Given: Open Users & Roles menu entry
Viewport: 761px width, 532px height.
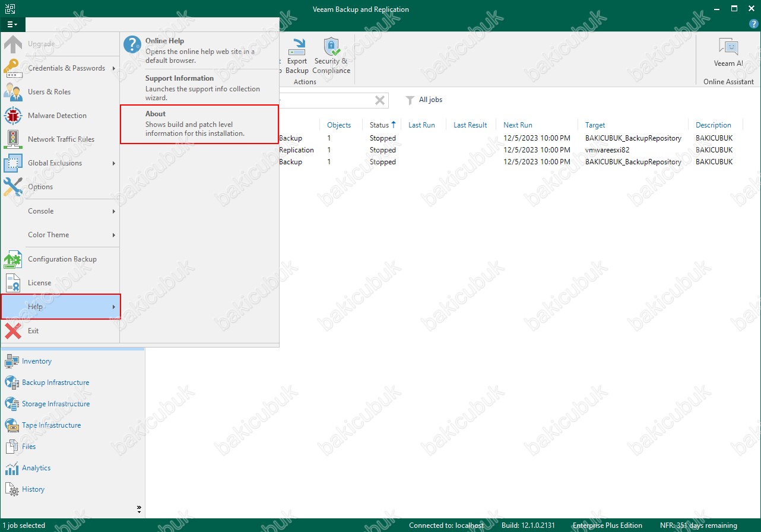Looking at the screenshot, I should pos(60,92).
